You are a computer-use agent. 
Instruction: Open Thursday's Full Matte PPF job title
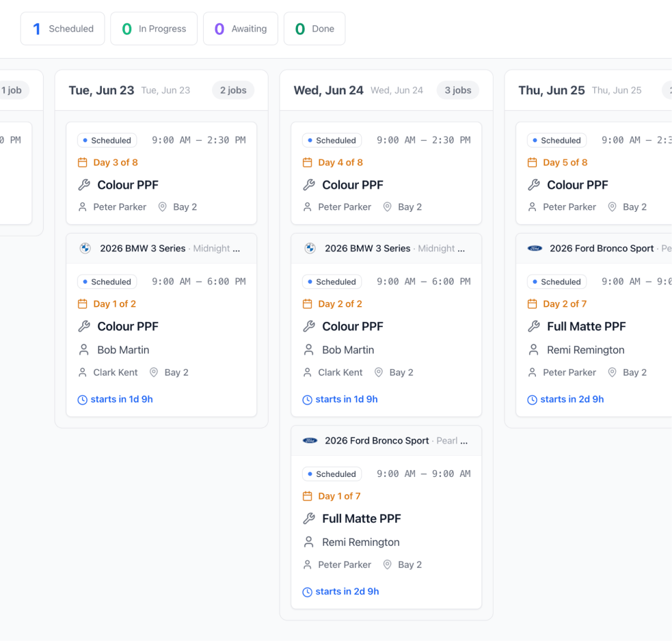(587, 327)
